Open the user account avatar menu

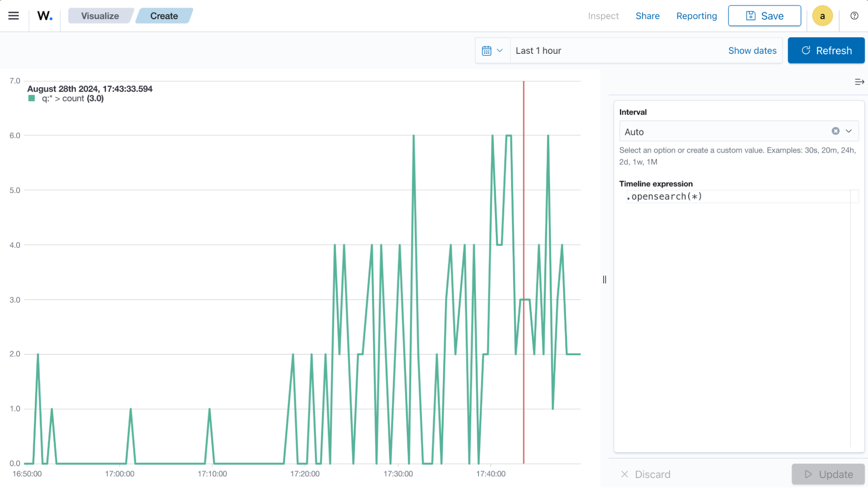tap(822, 16)
